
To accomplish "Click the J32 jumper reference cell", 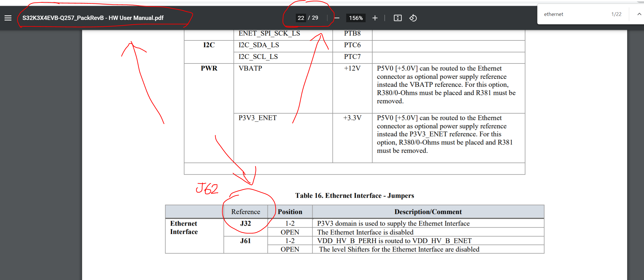I will click(245, 223).
